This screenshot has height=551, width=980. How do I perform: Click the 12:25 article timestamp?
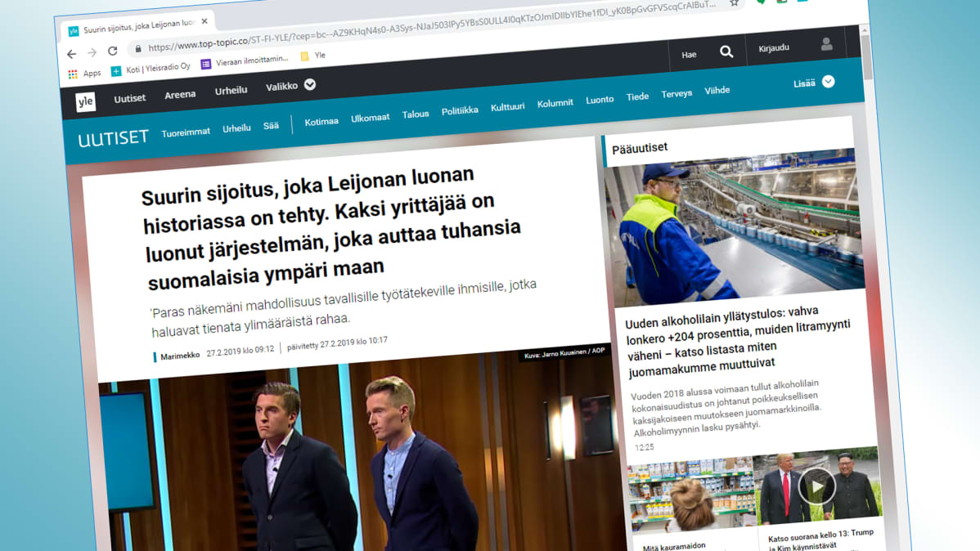(645, 447)
